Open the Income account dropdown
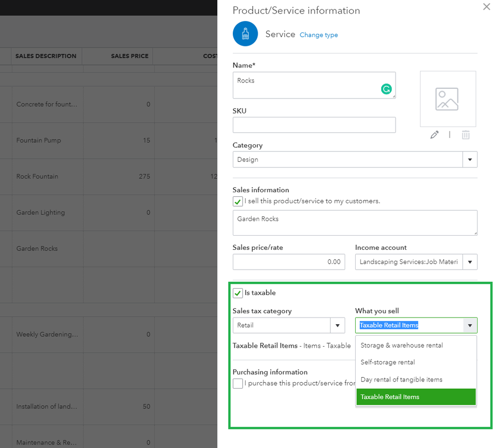Screen dimensions: 499x448 coord(470,262)
